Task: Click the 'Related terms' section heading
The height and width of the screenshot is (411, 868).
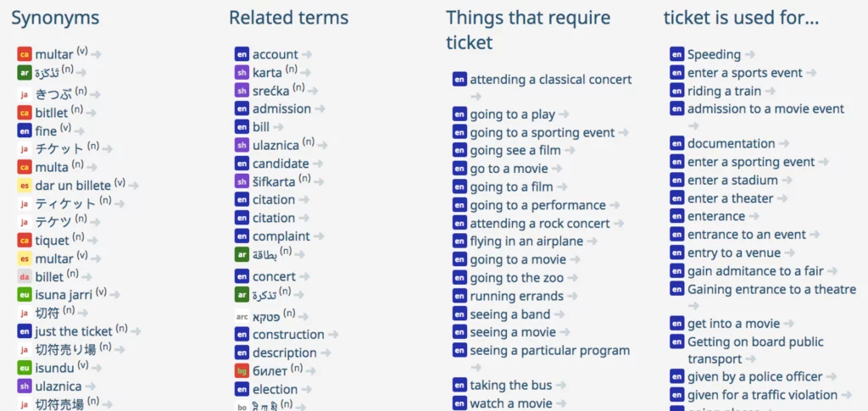Action: coord(288,18)
